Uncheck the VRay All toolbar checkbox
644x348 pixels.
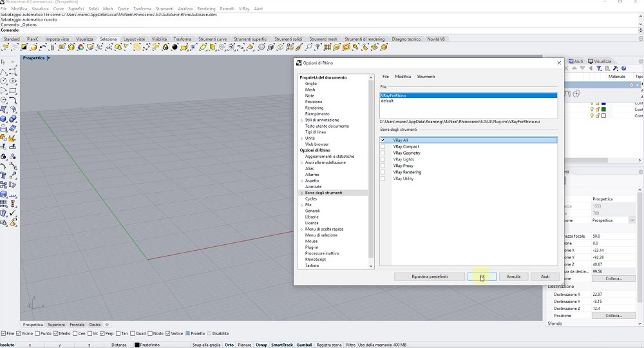tap(383, 140)
